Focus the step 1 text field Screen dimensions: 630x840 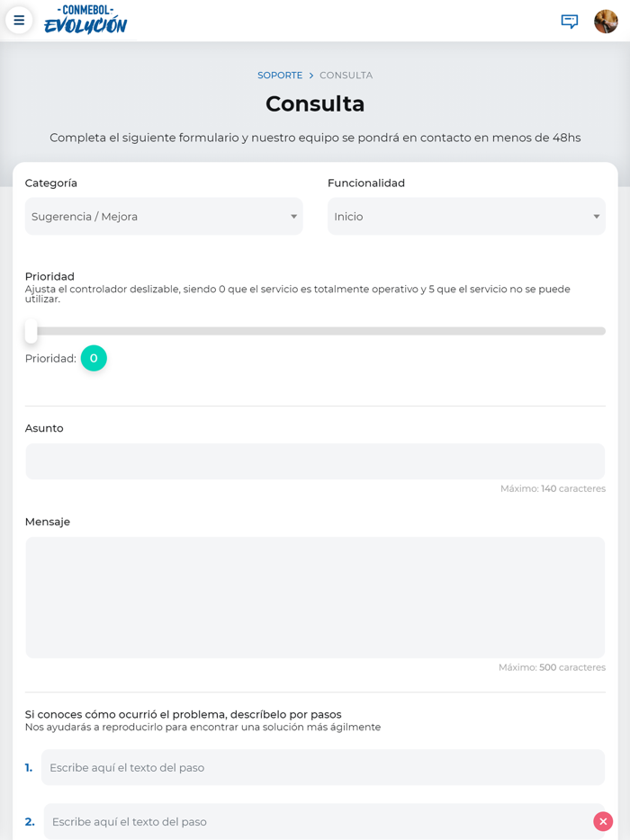click(322, 767)
